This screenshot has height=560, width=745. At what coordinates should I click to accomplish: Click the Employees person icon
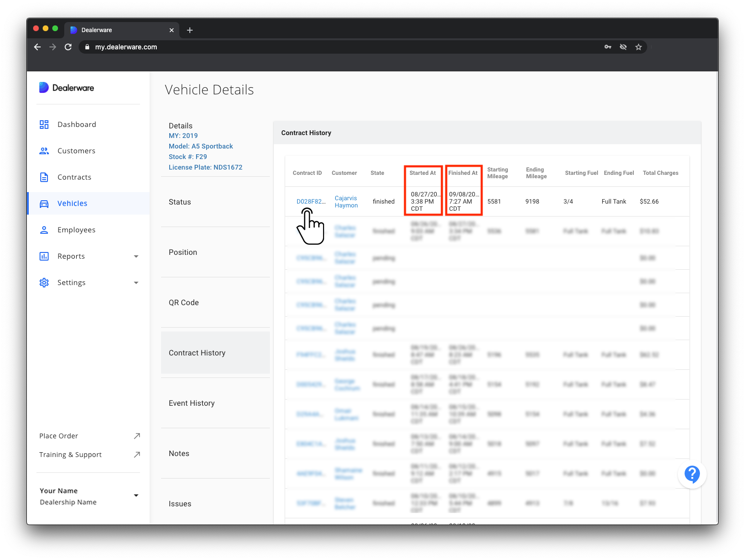click(44, 230)
